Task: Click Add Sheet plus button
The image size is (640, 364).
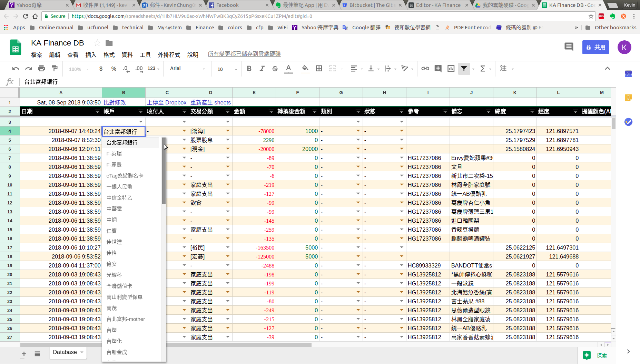Action: click(x=24, y=354)
